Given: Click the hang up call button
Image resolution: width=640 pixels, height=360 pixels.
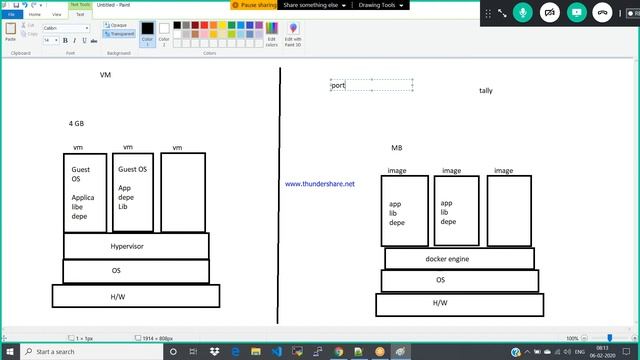Looking at the screenshot, I should [602, 13].
